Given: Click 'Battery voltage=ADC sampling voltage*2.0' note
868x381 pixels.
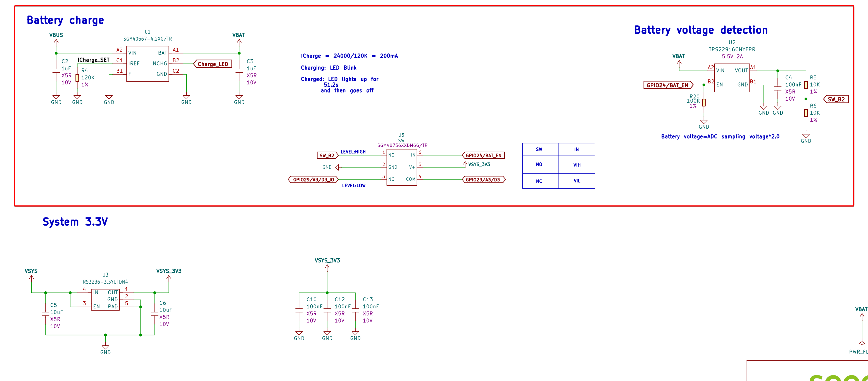Looking at the screenshot, I should pyautogui.click(x=720, y=137).
